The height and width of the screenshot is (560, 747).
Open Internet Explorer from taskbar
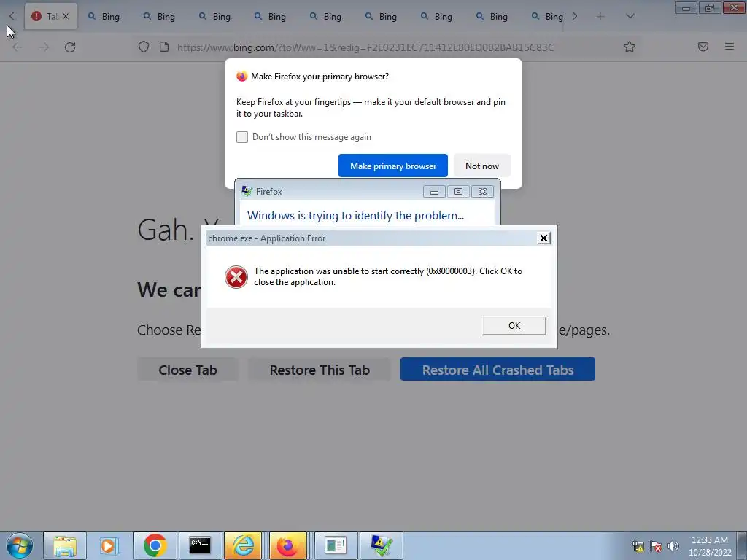[x=243, y=545]
